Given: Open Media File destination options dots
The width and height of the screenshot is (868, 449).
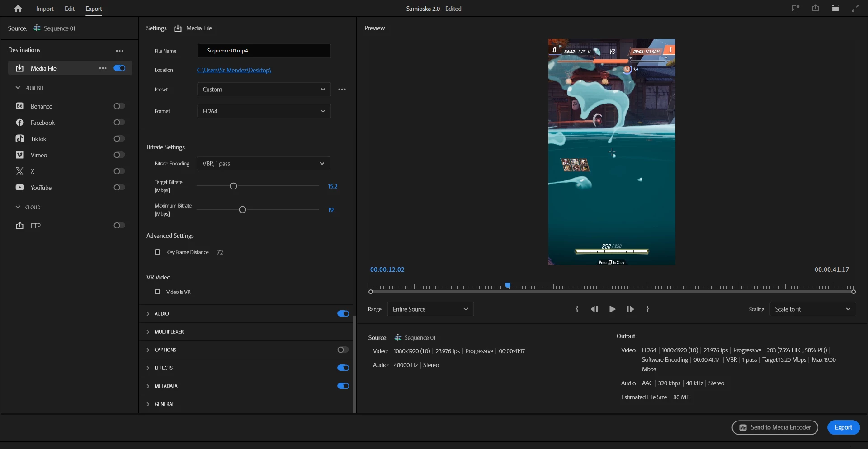Looking at the screenshot, I should 103,68.
